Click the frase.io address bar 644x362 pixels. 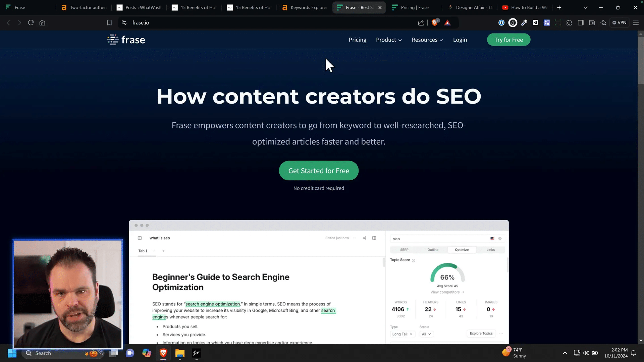(x=268, y=22)
